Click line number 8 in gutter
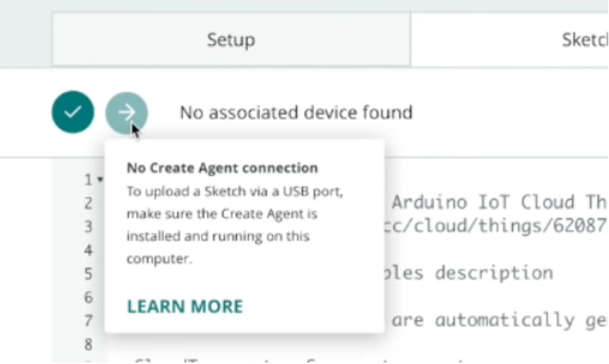Image resolution: width=609 pixels, height=364 pixels. [x=88, y=344]
